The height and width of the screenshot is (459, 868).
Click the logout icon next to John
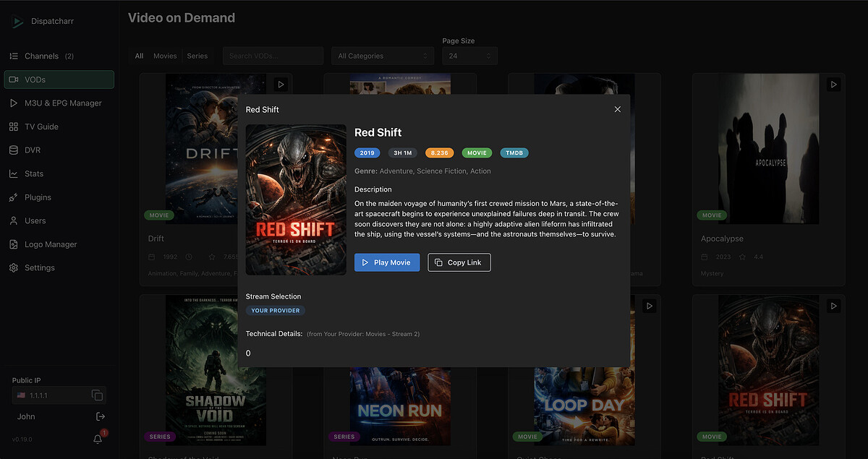tap(101, 416)
